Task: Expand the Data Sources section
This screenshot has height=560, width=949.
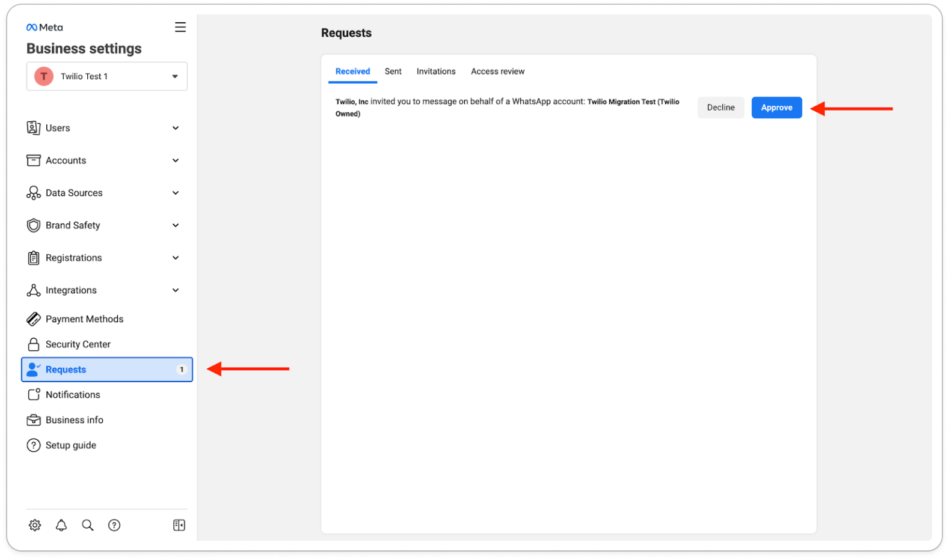Action: pyautogui.click(x=103, y=193)
